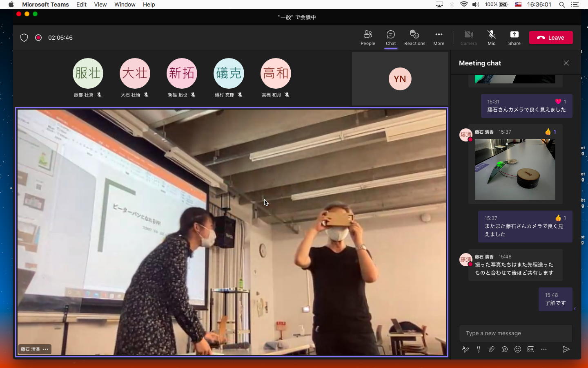Select participant avatar 礒村 克郎

(x=229, y=74)
